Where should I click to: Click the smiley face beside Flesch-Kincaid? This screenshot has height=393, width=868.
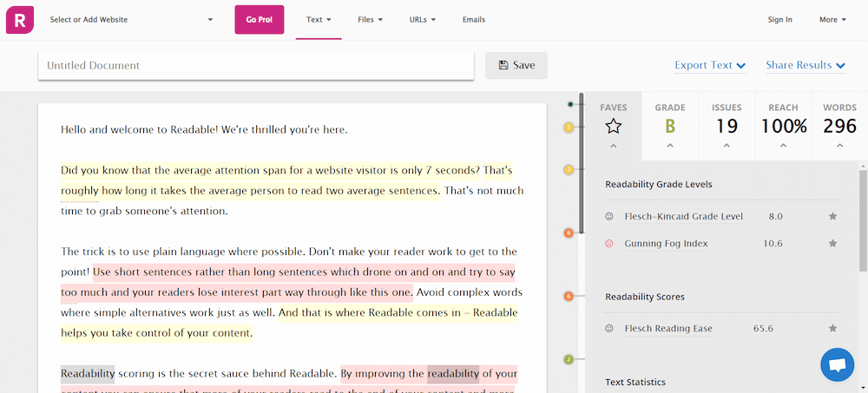tap(609, 216)
